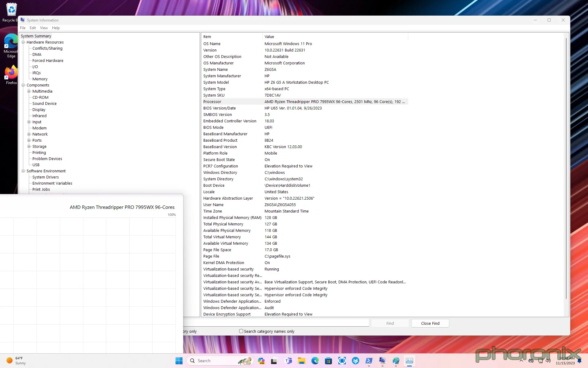Open File Explorer from the taskbar
The image size is (588, 368).
(302, 361)
